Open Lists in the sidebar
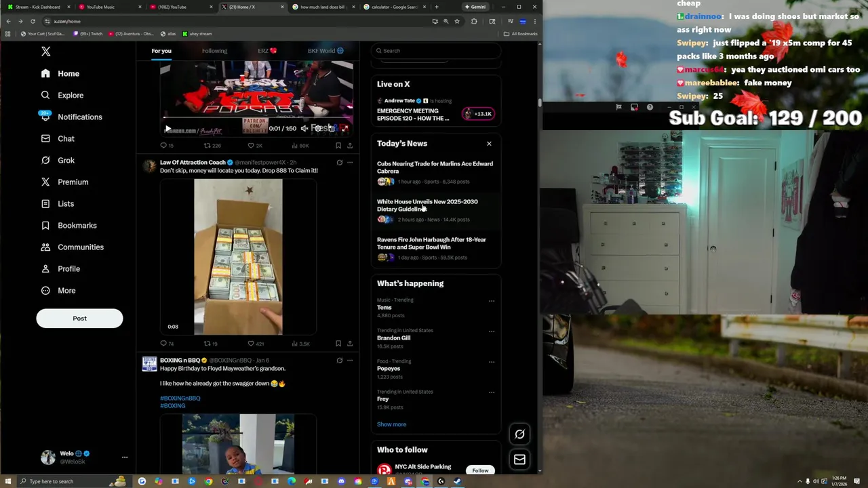Viewport: 868px width, 488px height. pos(57,203)
